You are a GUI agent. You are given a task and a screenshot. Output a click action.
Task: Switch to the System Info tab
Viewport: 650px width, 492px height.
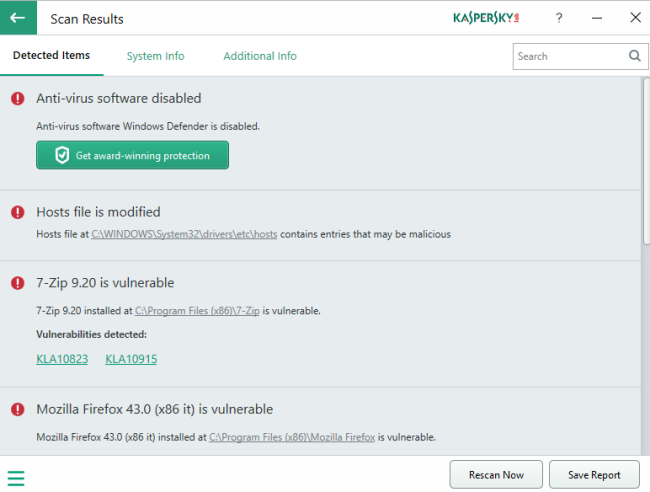[x=155, y=56]
